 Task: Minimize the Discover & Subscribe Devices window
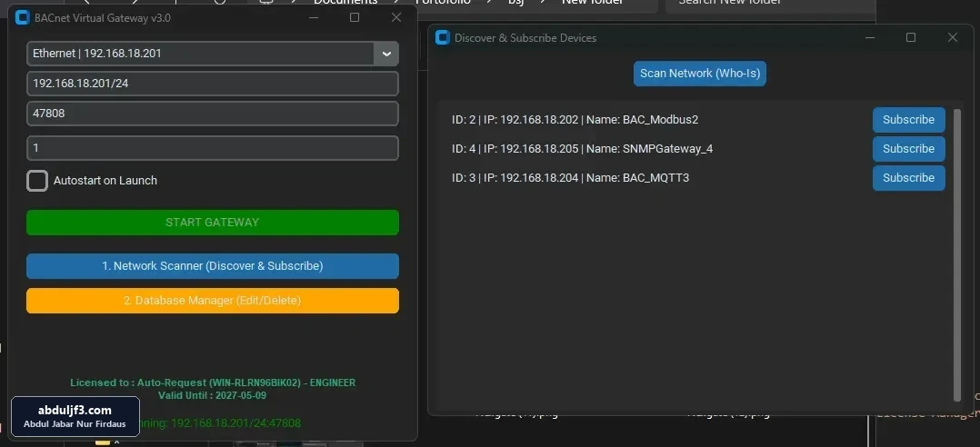(x=870, y=37)
